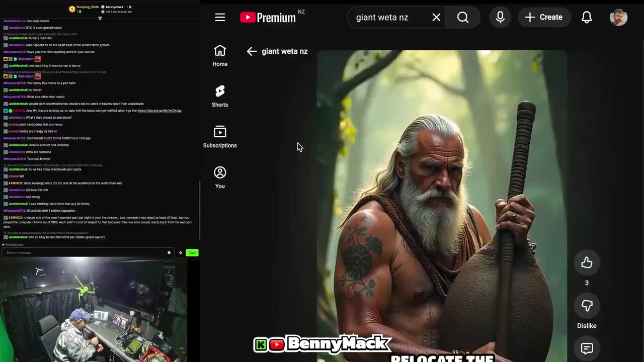Image resolution: width=644 pixels, height=362 pixels.
Task: Click the Shorts video of the bearded man
Action: [442, 206]
